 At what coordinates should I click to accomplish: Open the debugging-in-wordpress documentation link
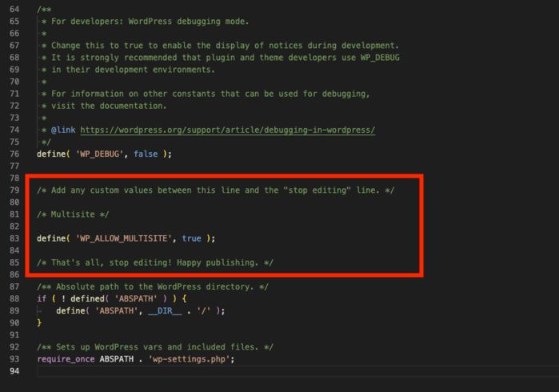227,130
